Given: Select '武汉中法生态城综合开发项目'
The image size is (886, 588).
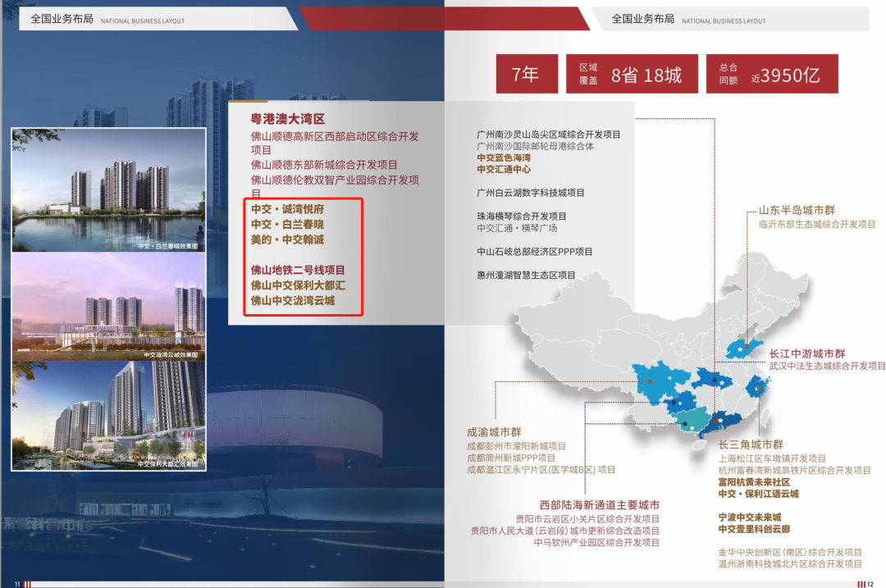Looking at the screenshot, I should [827, 366].
